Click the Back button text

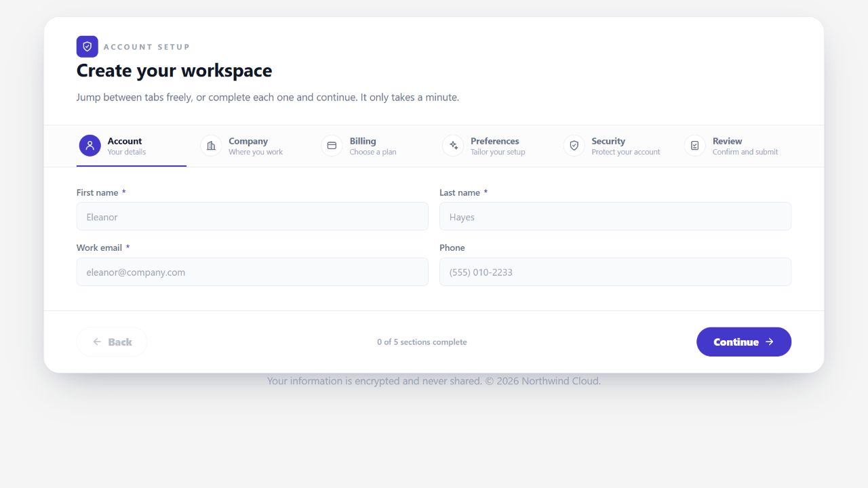point(120,342)
